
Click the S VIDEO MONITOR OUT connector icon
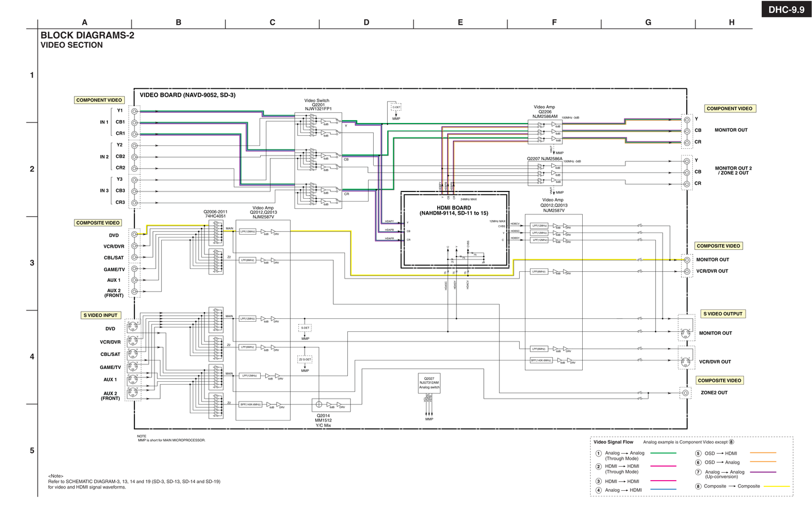[x=686, y=332]
